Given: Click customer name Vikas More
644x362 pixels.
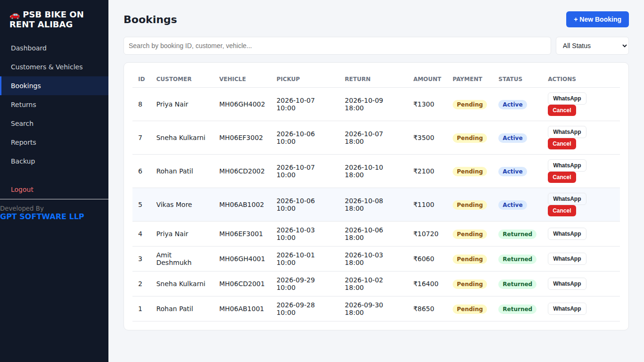Looking at the screenshot, I should pos(174,205).
